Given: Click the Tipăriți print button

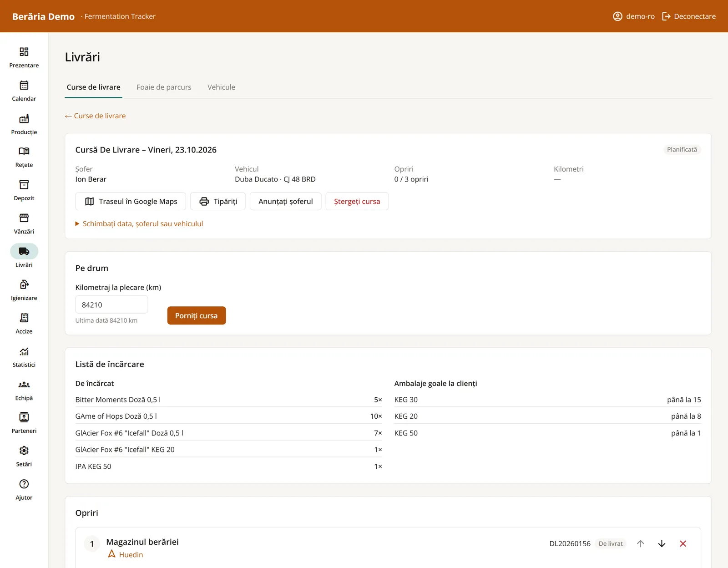Looking at the screenshot, I should [218, 201].
